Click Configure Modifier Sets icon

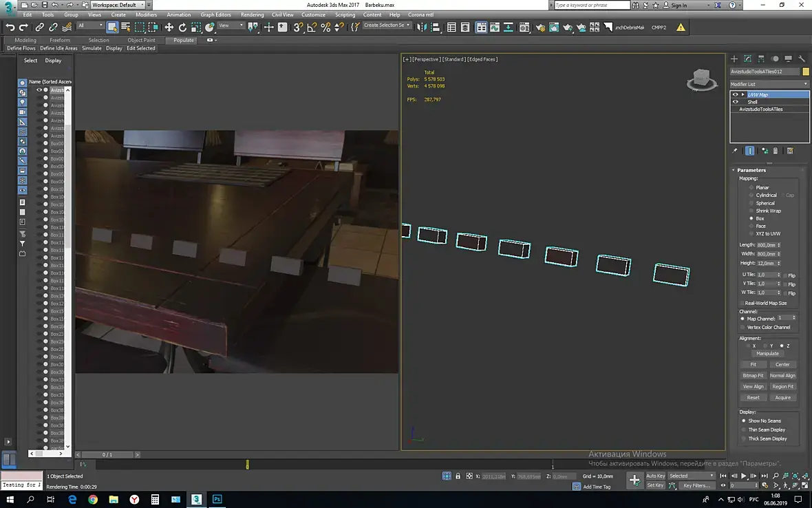[x=790, y=151]
